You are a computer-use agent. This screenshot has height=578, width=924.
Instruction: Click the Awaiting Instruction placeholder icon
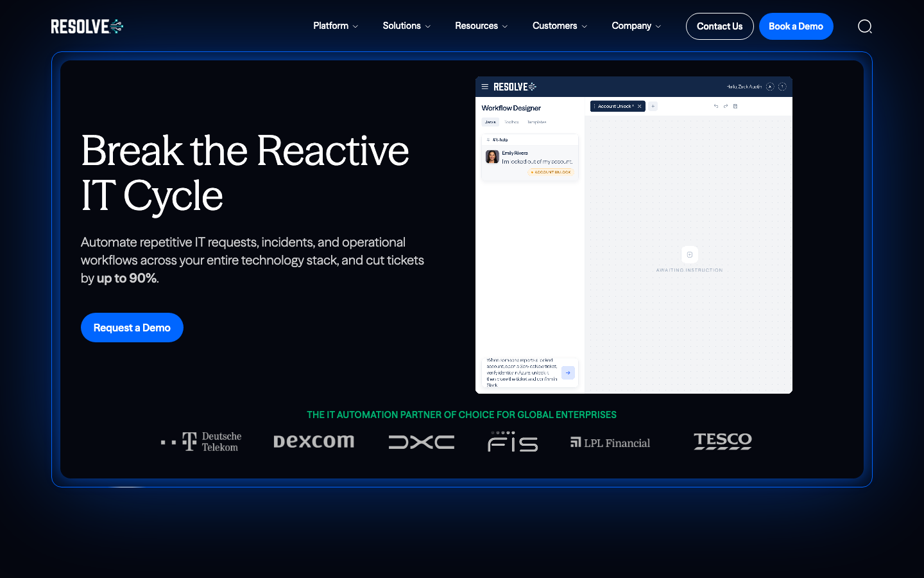(x=690, y=254)
